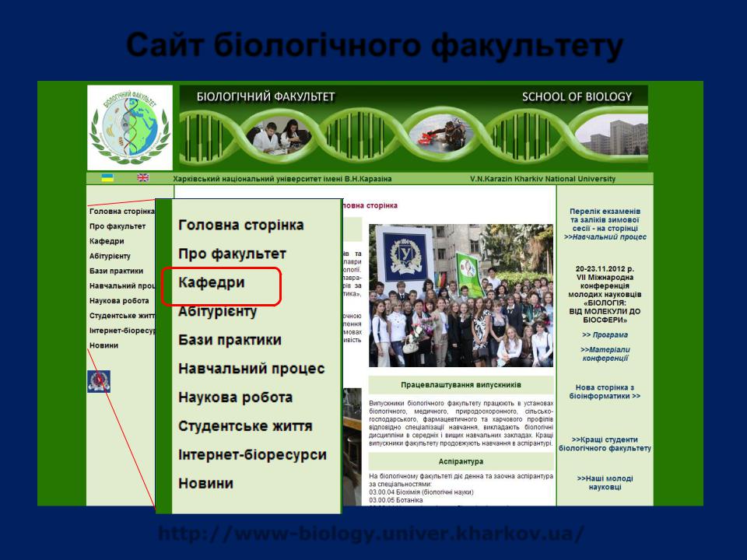
Task: Click the conference title '«БІОЛОГІЯ: ВІД МОЛЕКУЛИ ДО БІОСФЕРИ»'
Action: click(x=605, y=311)
